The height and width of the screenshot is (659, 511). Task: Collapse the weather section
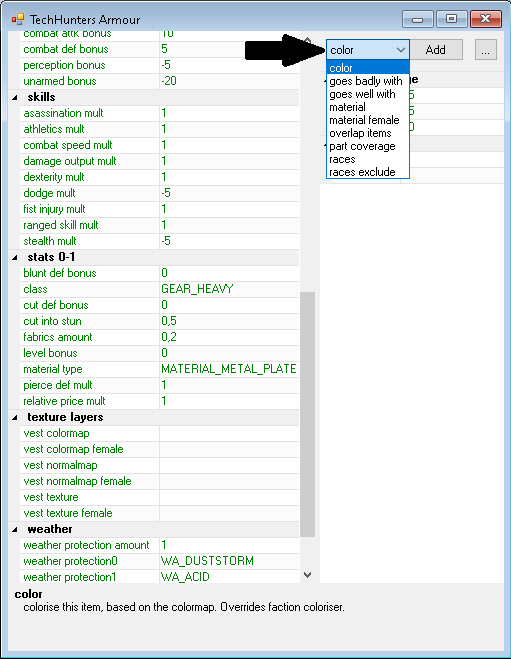(x=15, y=530)
